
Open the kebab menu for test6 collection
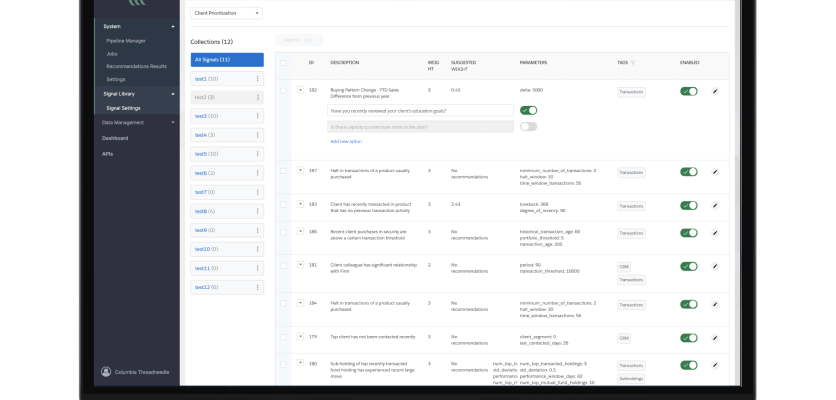point(258,173)
